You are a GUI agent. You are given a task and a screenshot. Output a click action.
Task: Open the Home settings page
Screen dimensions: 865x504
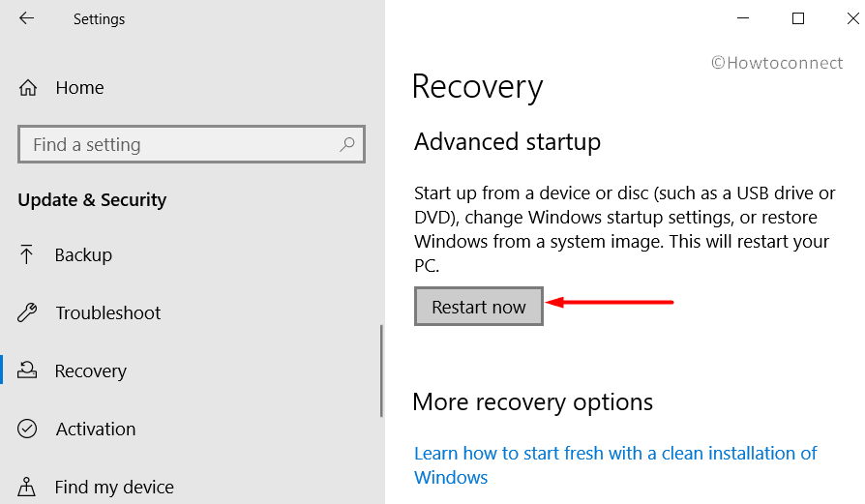click(x=79, y=88)
